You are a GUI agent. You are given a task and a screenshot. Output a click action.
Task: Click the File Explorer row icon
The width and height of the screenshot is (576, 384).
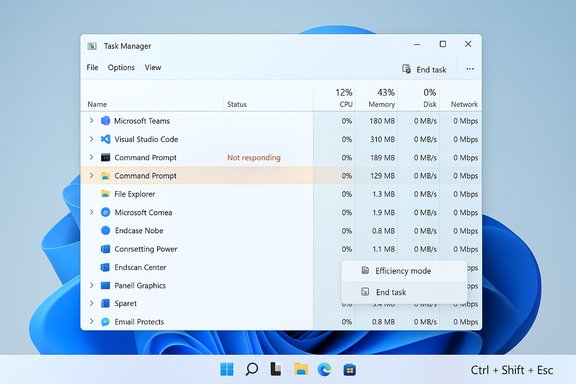(x=105, y=194)
